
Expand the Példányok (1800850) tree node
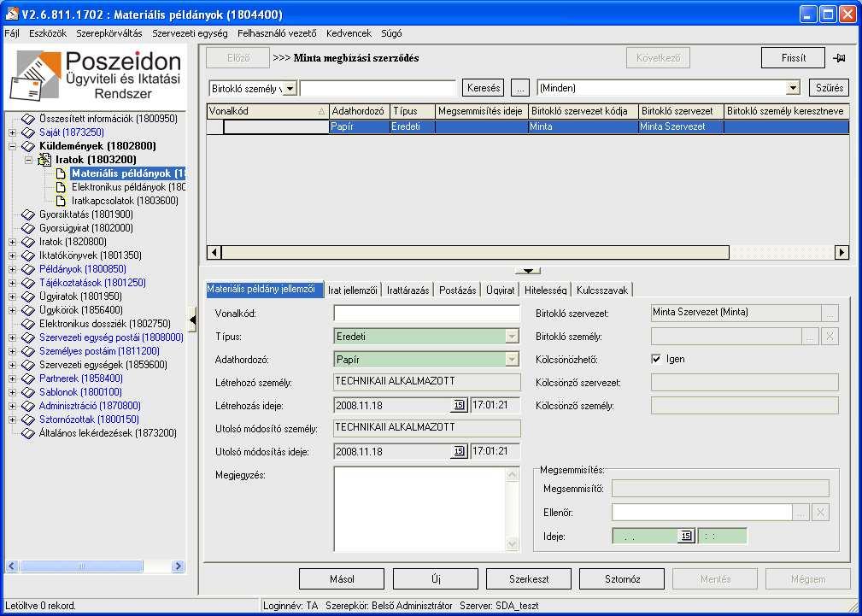[13, 269]
